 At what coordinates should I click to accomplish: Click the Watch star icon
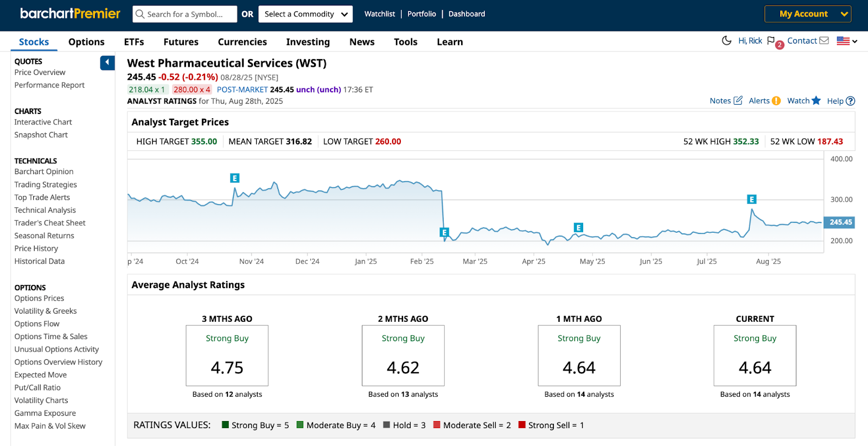click(x=816, y=100)
